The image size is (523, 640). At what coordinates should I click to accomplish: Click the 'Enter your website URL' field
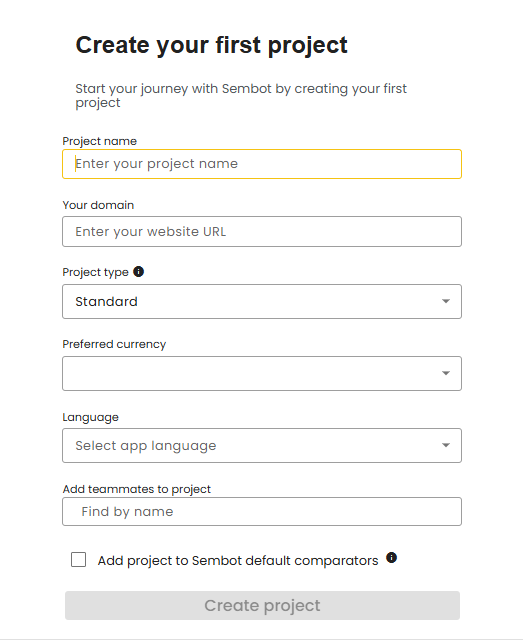(262, 231)
